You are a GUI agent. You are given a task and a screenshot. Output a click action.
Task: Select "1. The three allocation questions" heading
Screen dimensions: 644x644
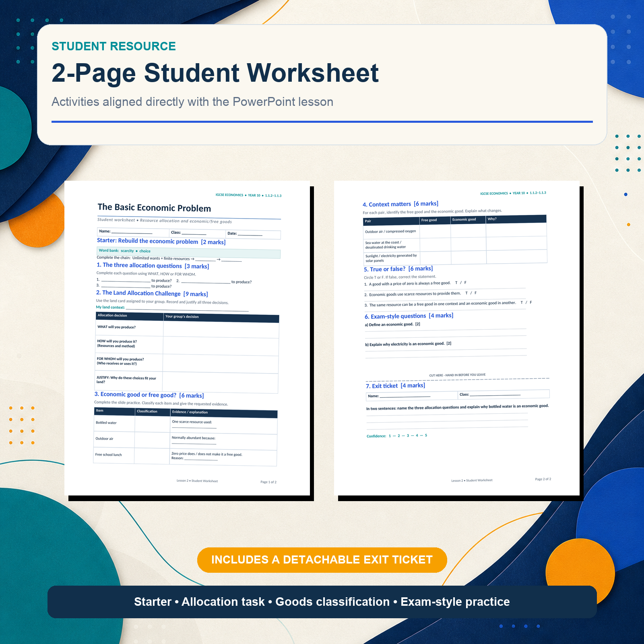(153, 266)
